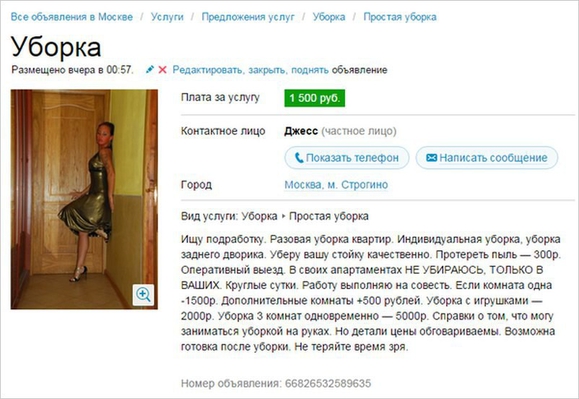Viewport: 579px width, 399px height.
Task: Open breadcrumb Все объявления в Москве
Action: click(72, 17)
